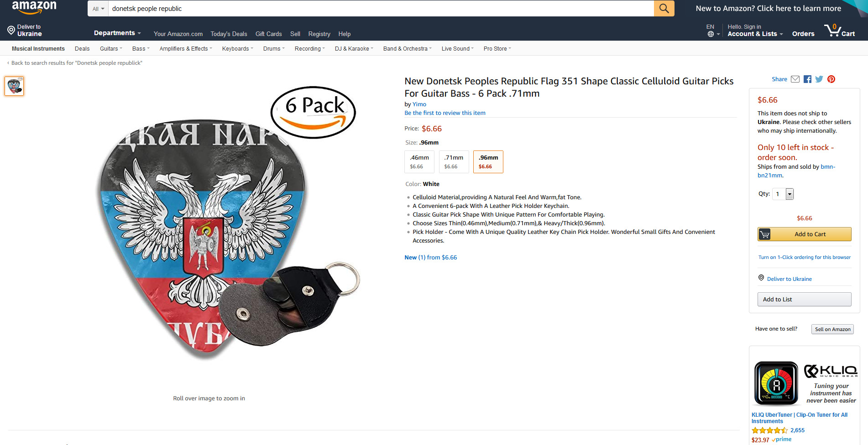Share product on Facebook
The image size is (868, 445).
pyautogui.click(x=807, y=79)
